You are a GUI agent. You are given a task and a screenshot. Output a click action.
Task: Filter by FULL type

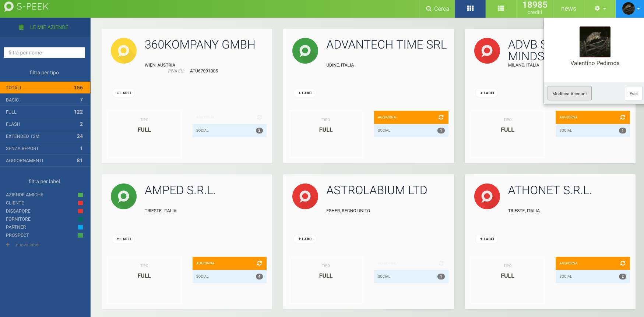click(45, 112)
